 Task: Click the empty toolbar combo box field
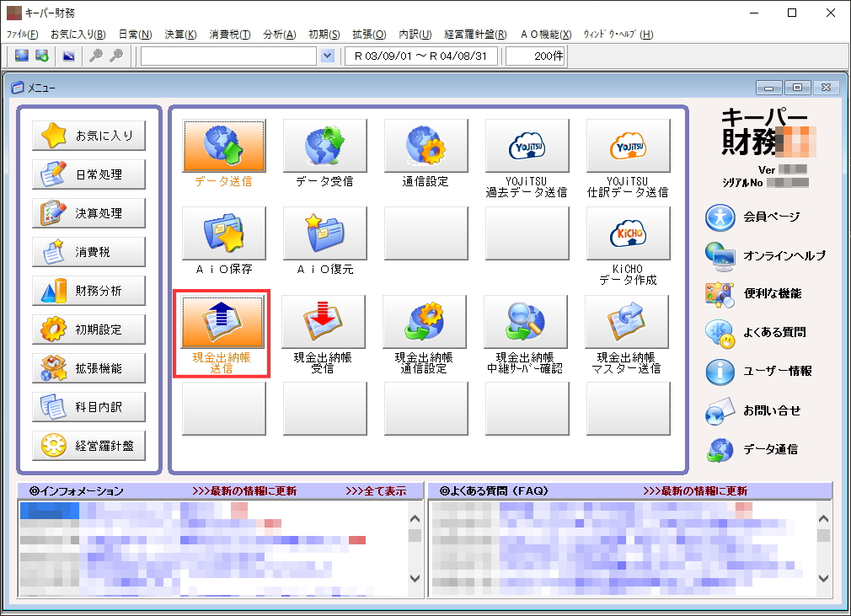(228, 56)
